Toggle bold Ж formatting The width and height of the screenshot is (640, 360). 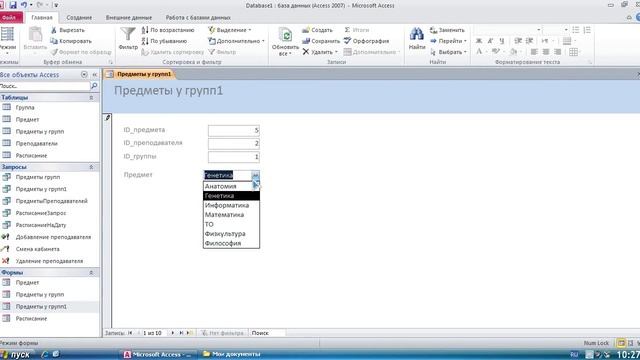pyautogui.click(x=479, y=41)
